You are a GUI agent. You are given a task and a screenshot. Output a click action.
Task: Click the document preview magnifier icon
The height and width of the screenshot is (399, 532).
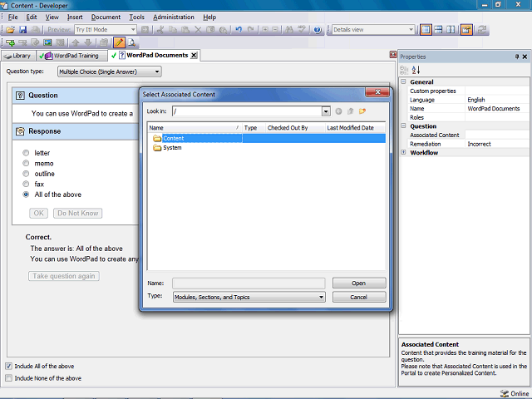click(x=131, y=42)
